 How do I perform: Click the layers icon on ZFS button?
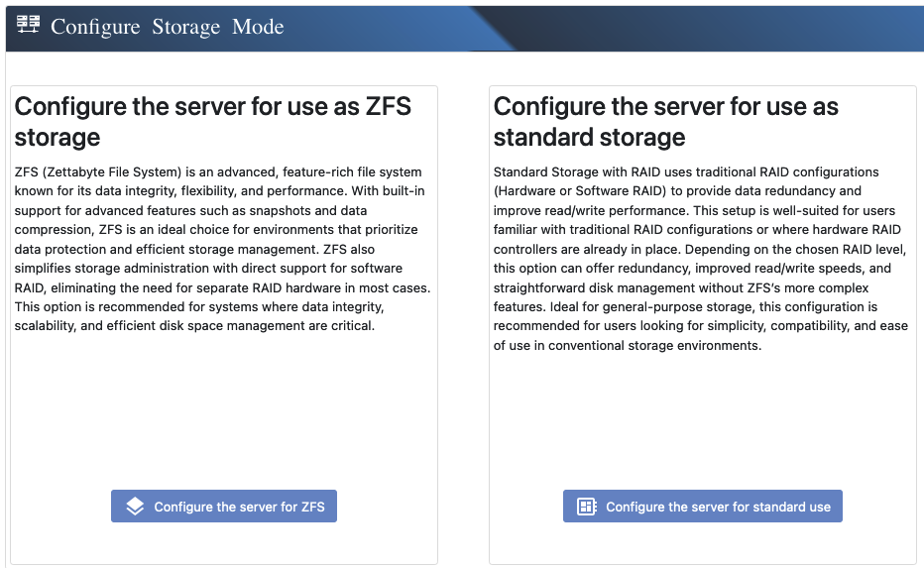[136, 507]
